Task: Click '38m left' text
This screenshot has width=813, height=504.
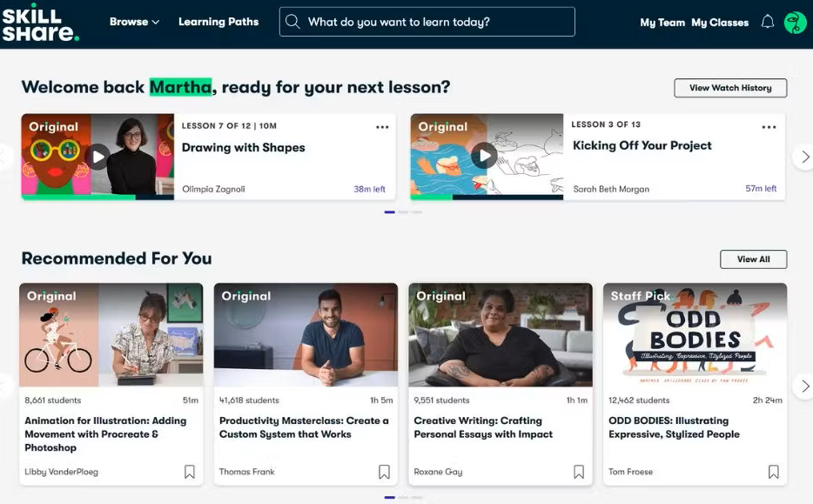Action: tap(370, 189)
